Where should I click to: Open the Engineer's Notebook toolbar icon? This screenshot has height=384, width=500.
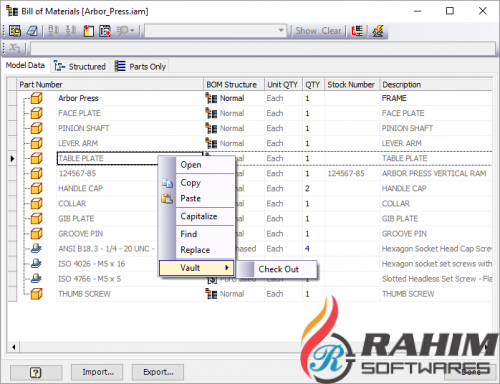click(x=32, y=31)
